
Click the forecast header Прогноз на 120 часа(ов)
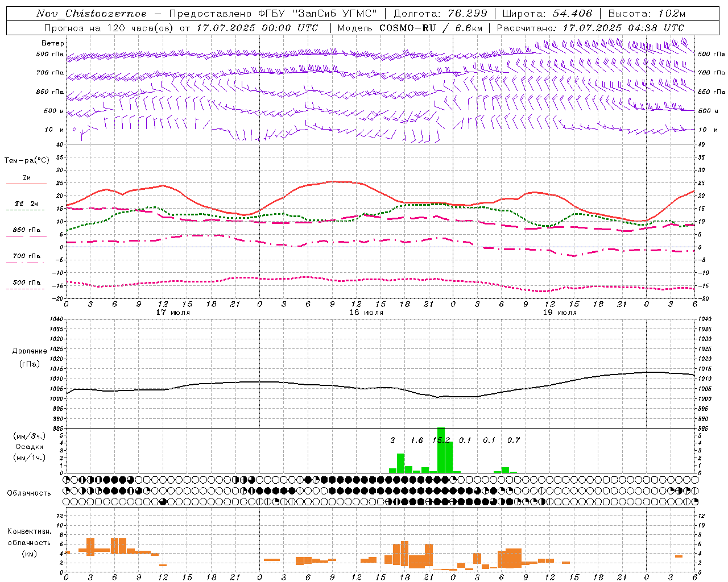[x=109, y=28]
